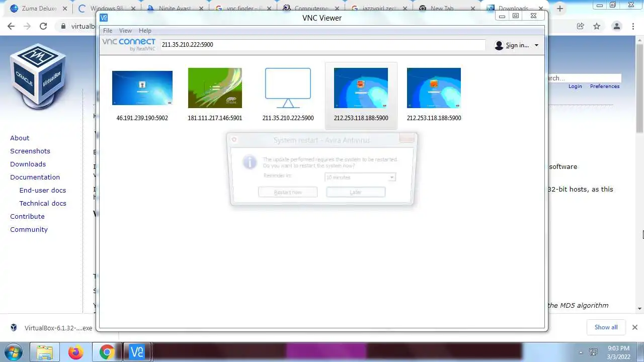
Task: Select the 181.111.217.146:5901 connection thumbnail
Action: click(x=215, y=88)
